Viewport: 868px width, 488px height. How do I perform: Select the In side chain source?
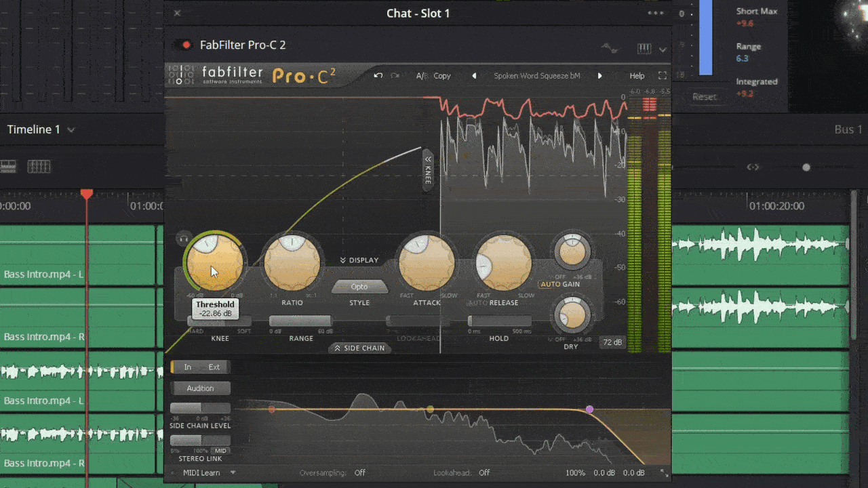point(187,367)
